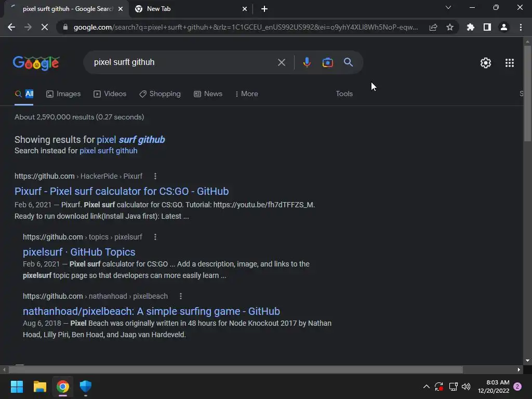532x399 pixels.
Task: Open the corrected pixel surf github link
Action: [x=130, y=140]
